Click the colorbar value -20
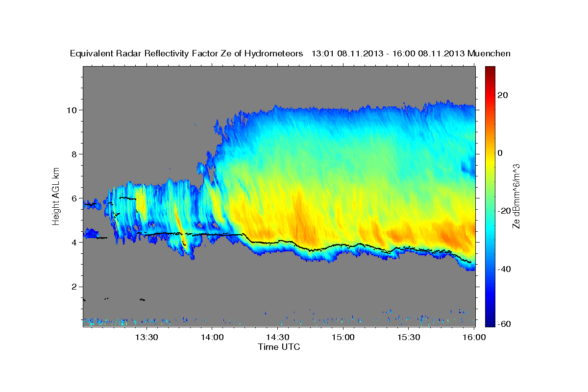588x392 pixels. pyautogui.click(x=504, y=211)
